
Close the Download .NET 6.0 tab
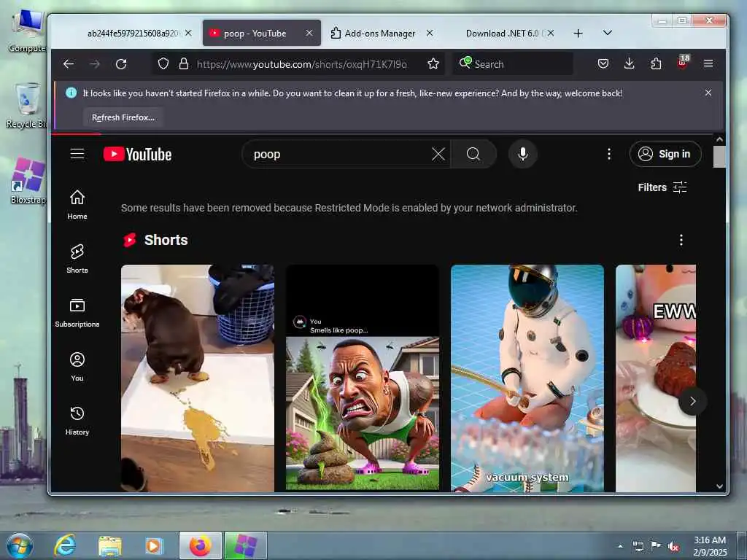551,34
